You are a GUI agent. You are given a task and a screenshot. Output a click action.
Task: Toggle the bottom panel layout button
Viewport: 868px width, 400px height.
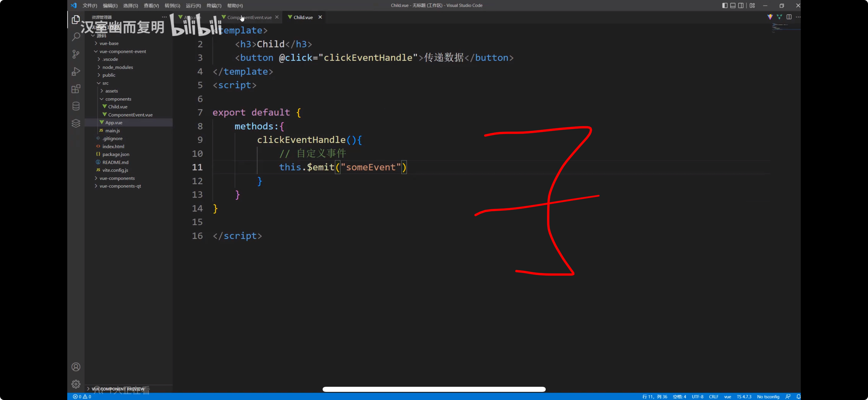pyautogui.click(x=733, y=5)
